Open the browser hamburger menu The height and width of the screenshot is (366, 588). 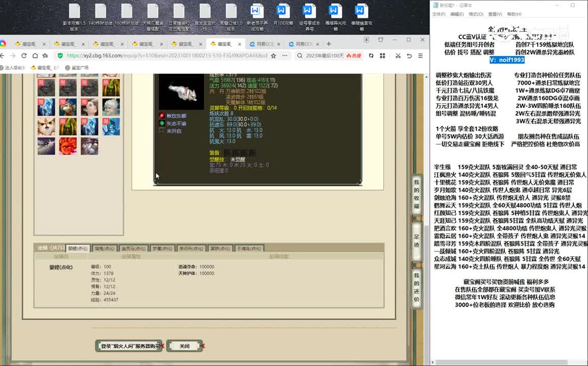pos(420,55)
